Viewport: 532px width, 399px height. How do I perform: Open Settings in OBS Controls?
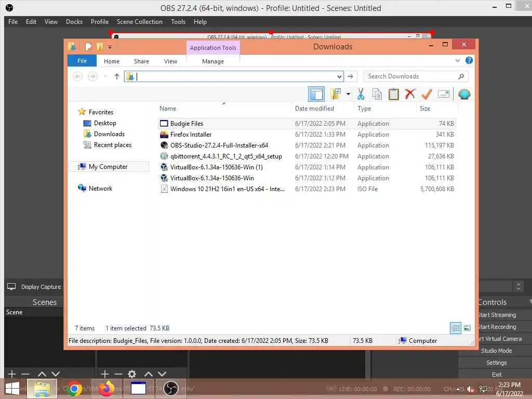point(496,362)
